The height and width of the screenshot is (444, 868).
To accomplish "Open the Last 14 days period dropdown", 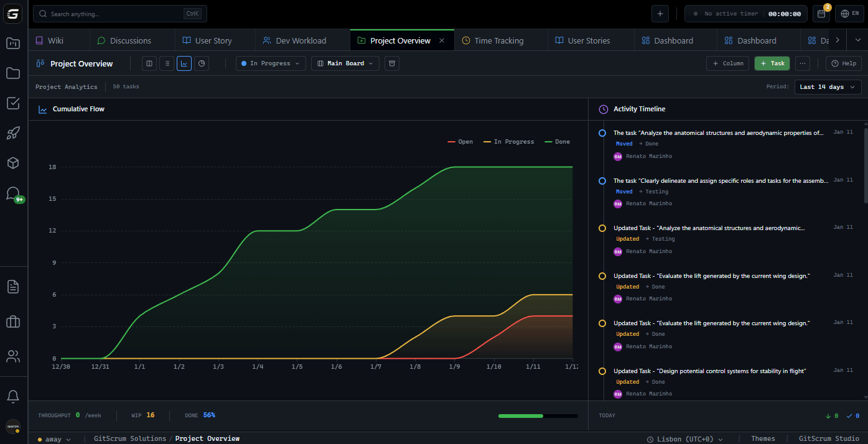I will tap(828, 87).
